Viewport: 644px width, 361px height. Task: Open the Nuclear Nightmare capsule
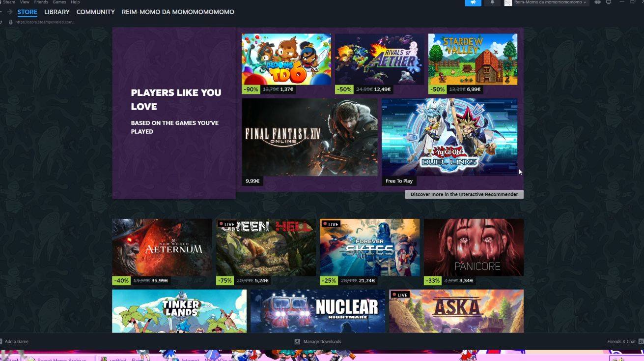click(318, 311)
